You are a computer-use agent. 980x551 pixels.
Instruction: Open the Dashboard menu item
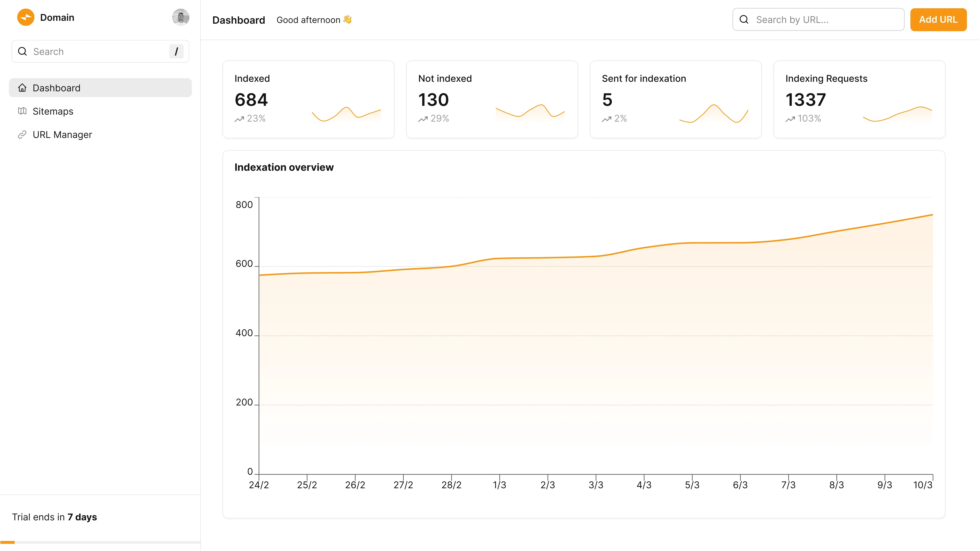coord(100,88)
